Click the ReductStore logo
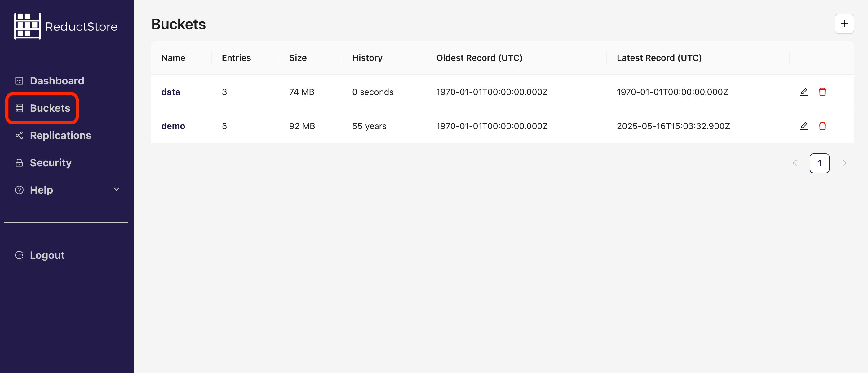 (66, 26)
